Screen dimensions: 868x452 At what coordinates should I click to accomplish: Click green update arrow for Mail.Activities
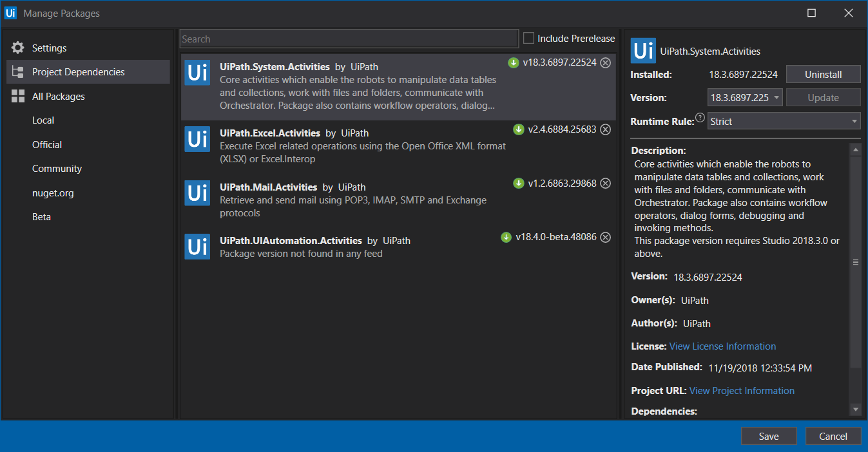tap(519, 184)
